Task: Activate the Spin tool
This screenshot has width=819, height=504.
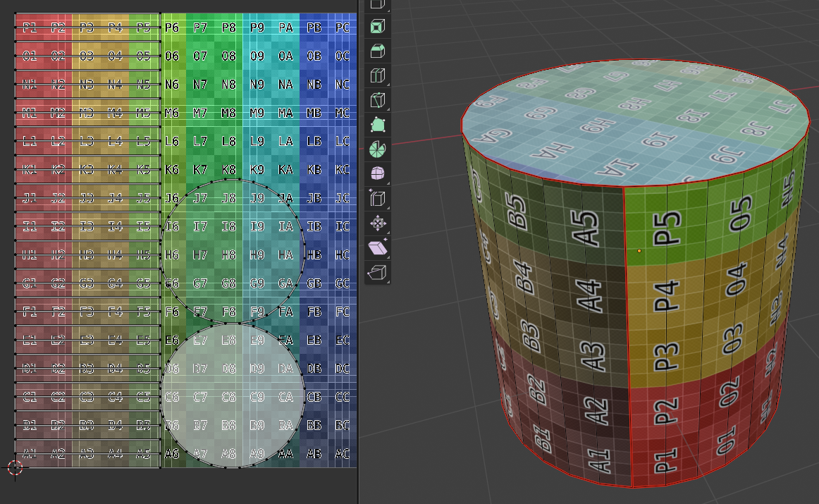Action: 378,149
